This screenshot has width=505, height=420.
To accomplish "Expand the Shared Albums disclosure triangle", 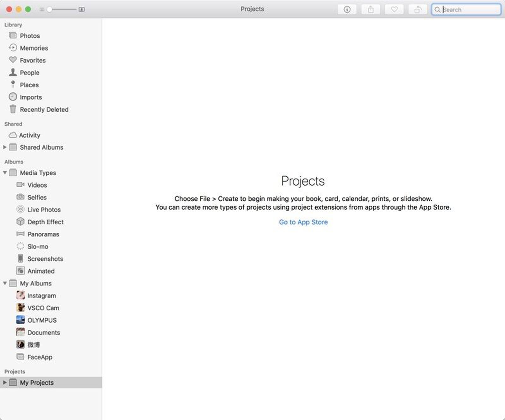I will click(x=5, y=147).
